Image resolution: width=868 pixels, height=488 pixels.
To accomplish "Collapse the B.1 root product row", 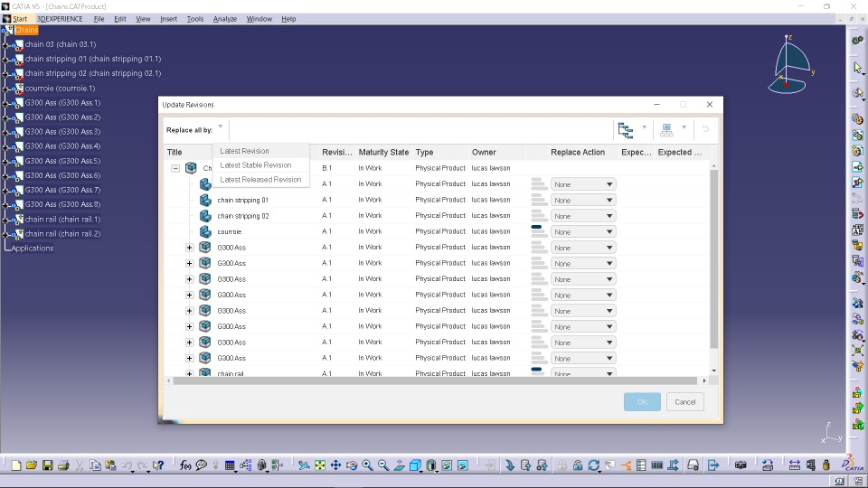I will coord(175,168).
